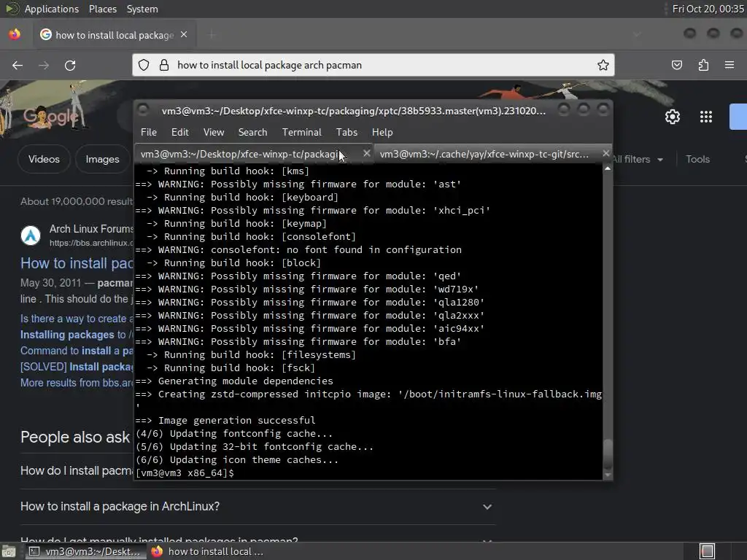Click the Google doodle logo
Image resolution: width=747 pixels, height=560 pixels.
click(50, 116)
